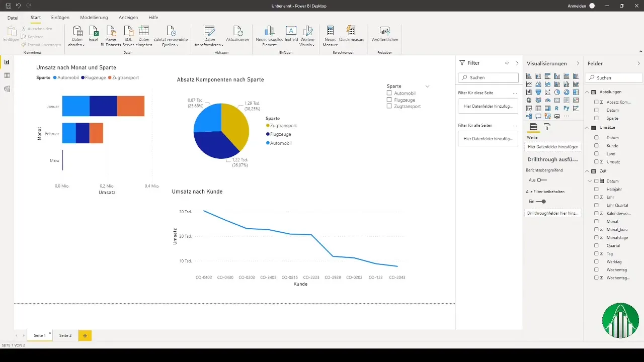Select pie chart visualization icon
The height and width of the screenshot is (362, 644).
pyautogui.click(x=557, y=93)
